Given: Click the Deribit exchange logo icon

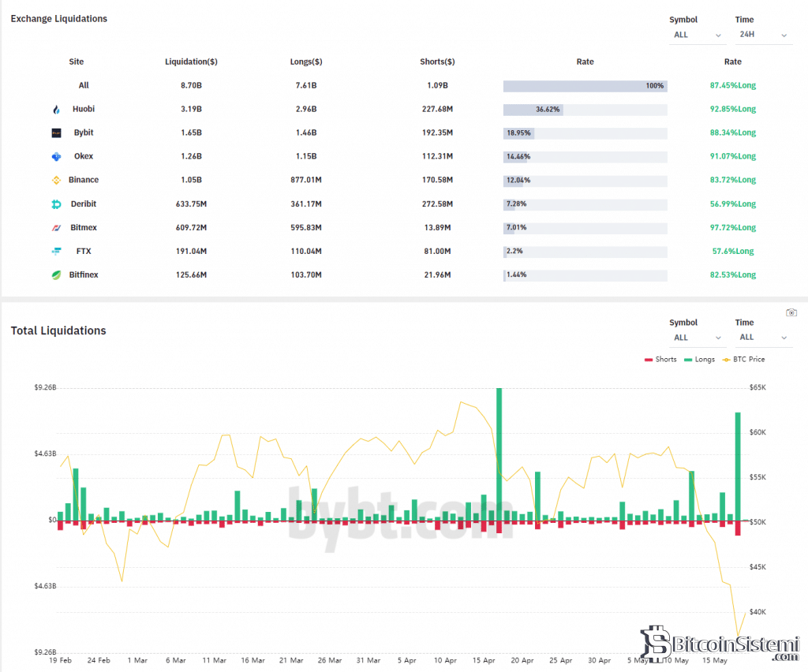Looking at the screenshot, I should pyautogui.click(x=56, y=204).
